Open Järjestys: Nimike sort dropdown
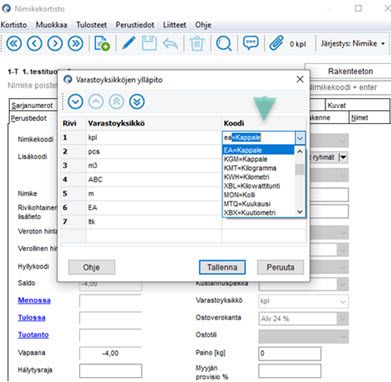Screen dimensions: 391x382 pos(353,44)
